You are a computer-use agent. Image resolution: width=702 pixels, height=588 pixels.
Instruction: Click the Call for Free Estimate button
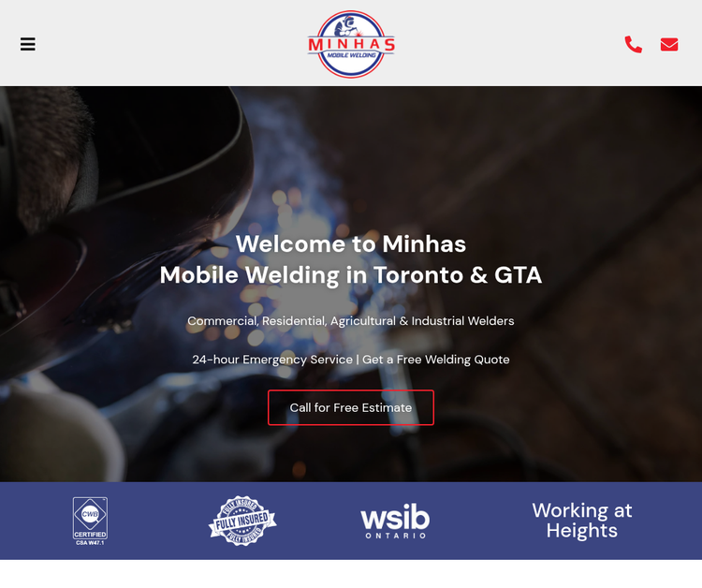(x=351, y=407)
